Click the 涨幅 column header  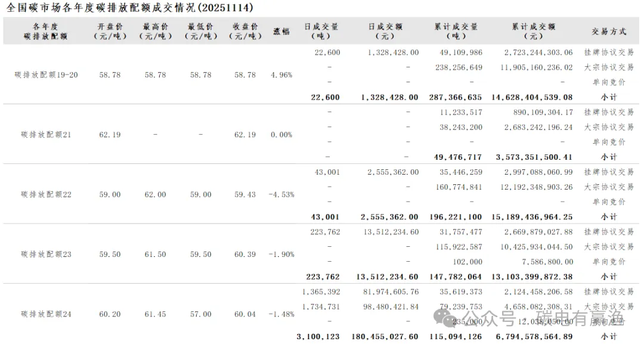(281, 31)
